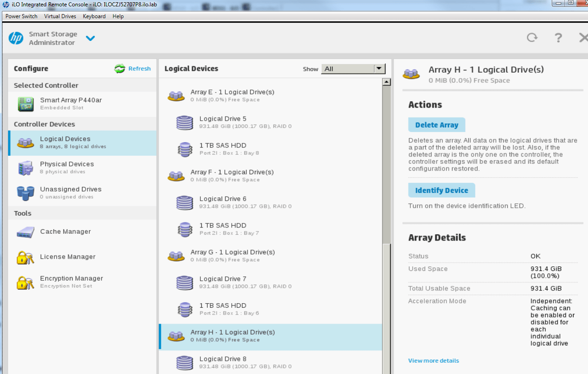The image size is (588, 374).
Task: Open the Power Switch menu
Action: (x=21, y=16)
